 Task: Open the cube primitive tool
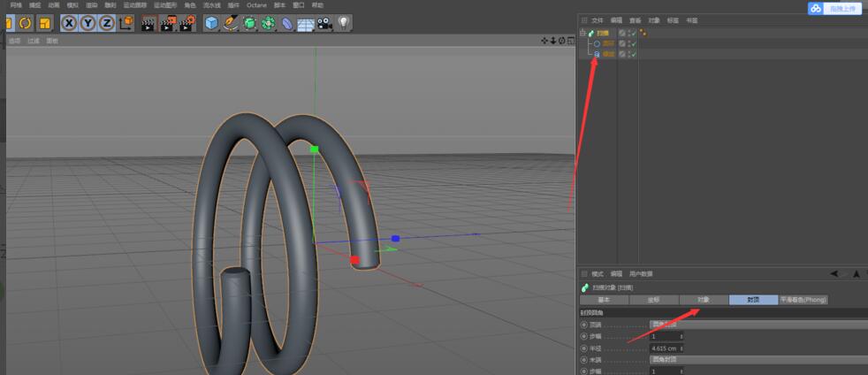211,23
